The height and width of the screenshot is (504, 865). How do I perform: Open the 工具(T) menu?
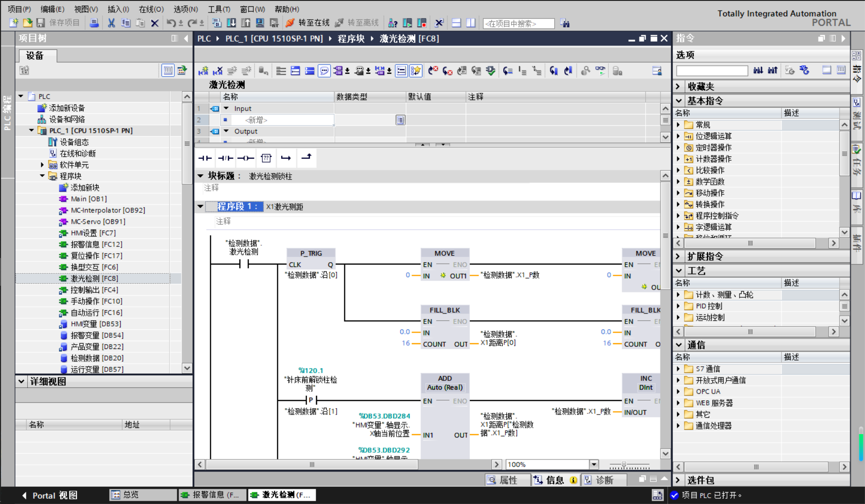[219, 9]
